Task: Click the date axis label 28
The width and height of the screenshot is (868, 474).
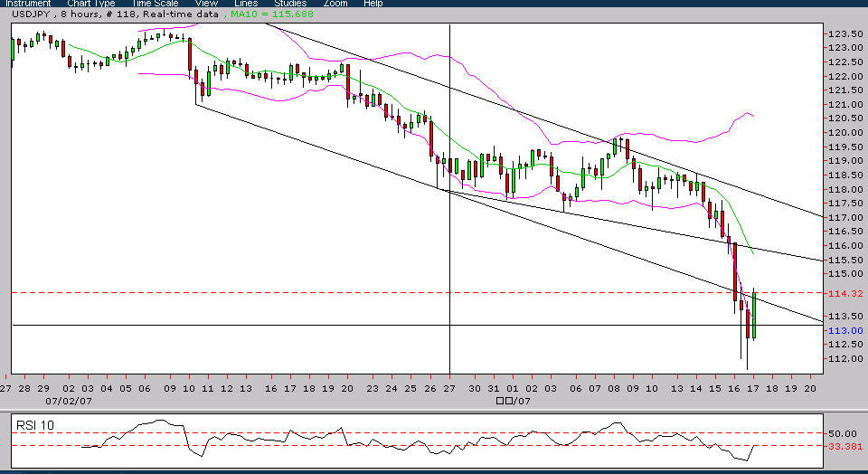Action: (24, 389)
